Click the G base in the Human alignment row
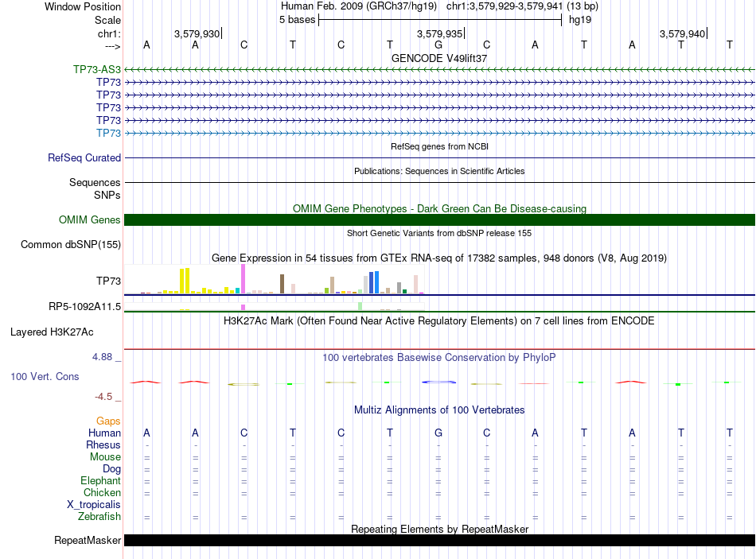This screenshot has width=756, height=559. point(438,433)
